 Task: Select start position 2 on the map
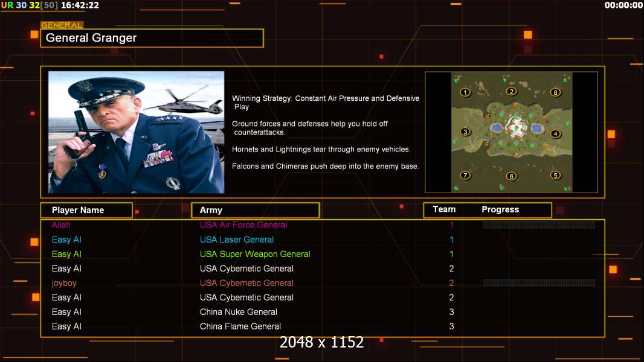coord(512,92)
